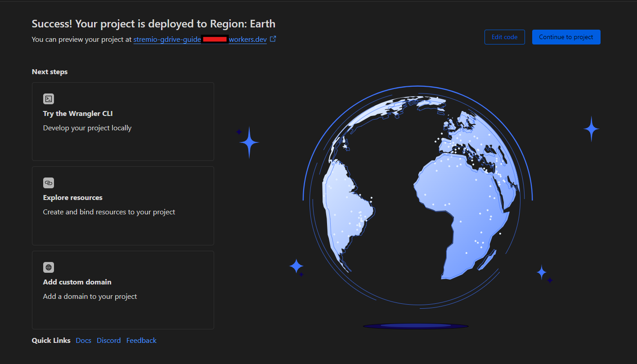Click the link icon in Explore resources card
Image resolution: width=637 pixels, height=364 pixels.
coord(49,183)
